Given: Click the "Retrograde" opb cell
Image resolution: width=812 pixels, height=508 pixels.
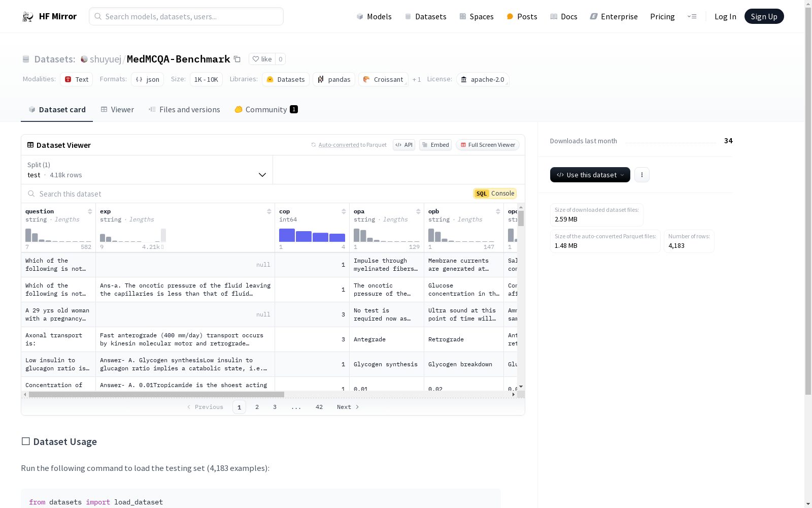Looking at the screenshot, I should tap(464, 340).
